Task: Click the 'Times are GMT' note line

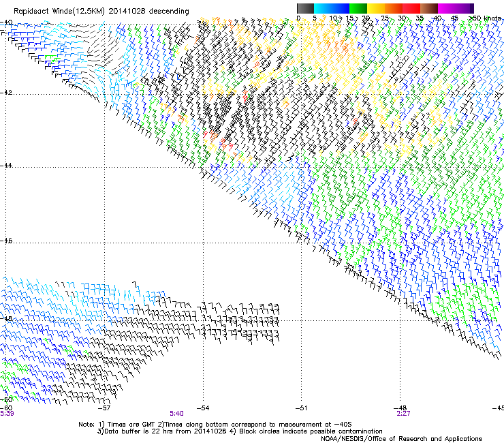Action: [x=215, y=425]
